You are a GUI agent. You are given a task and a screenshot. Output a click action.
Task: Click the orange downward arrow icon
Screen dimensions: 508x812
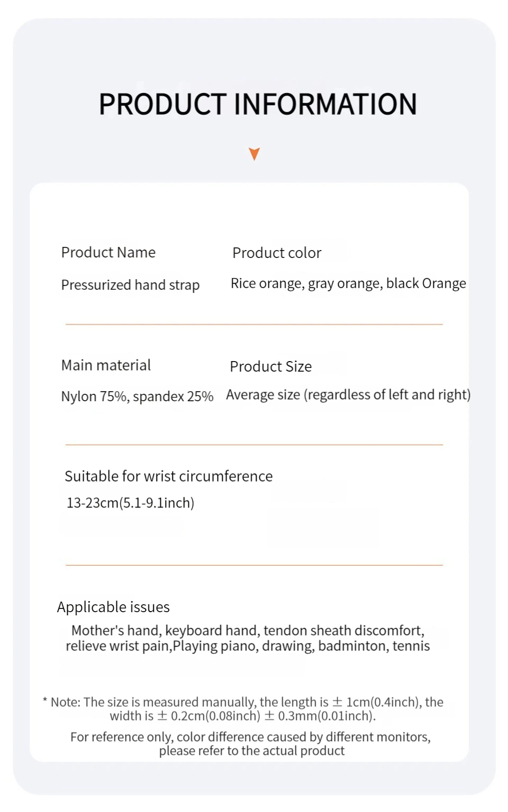254,154
